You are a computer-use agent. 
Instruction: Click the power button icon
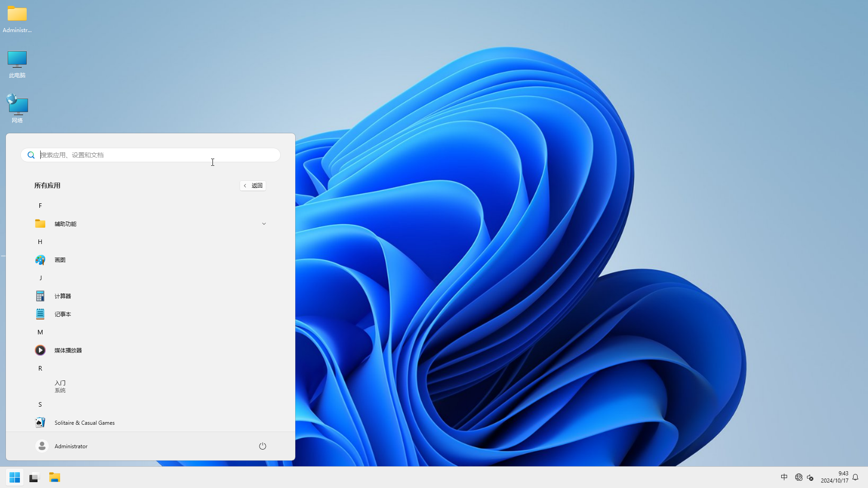coord(262,446)
